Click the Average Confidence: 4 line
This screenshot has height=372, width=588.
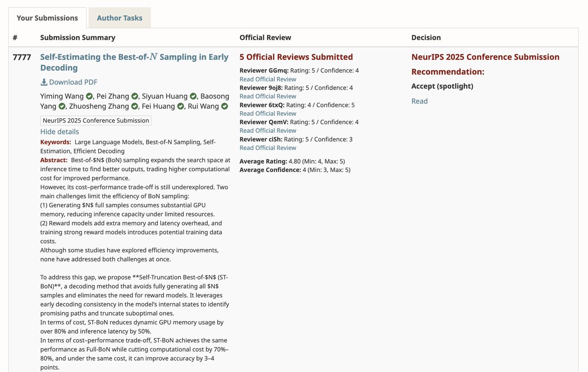[295, 170]
